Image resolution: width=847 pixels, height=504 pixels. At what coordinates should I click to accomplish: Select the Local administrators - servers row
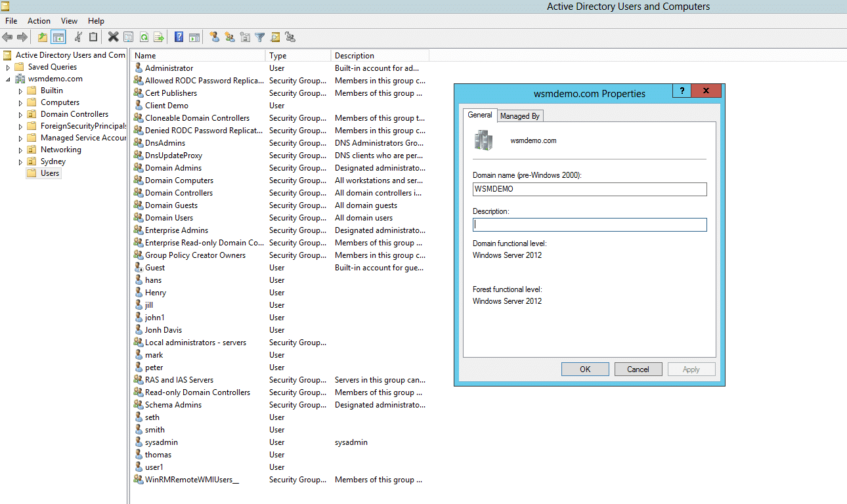point(280,343)
